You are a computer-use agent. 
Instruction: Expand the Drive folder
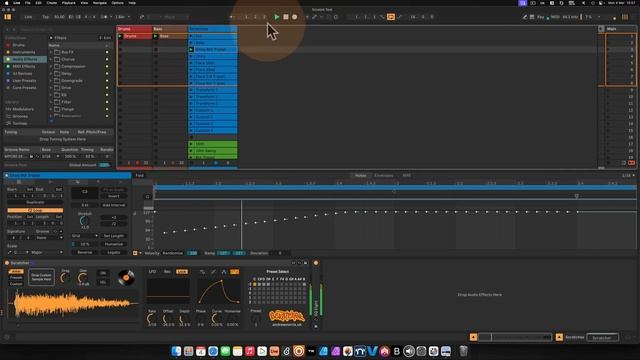click(51, 88)
